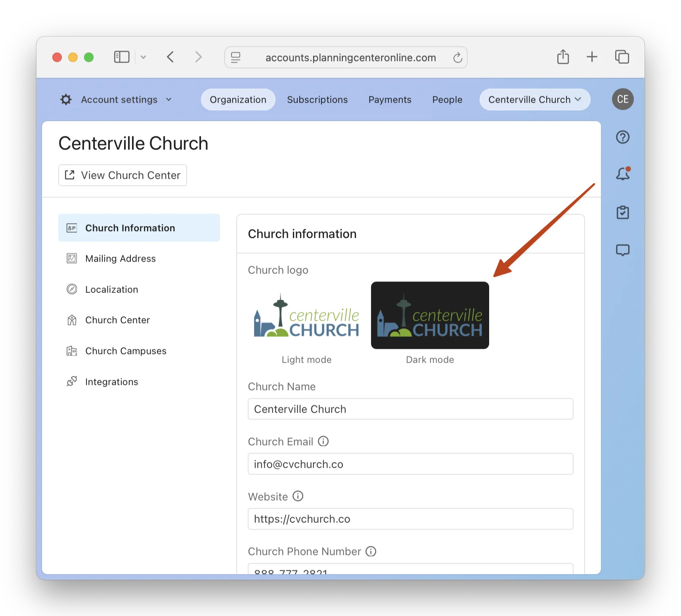Select the Mailing Address compass-stamp icon
The width and height of the screenshot is (681, 616).
72,258
